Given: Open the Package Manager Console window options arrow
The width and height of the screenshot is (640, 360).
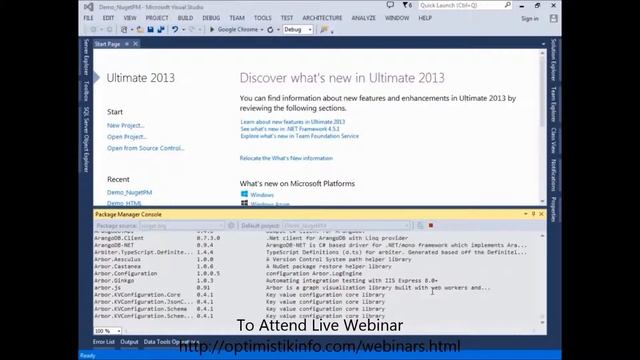Looking at the screenshot, I should click(526, 214).
